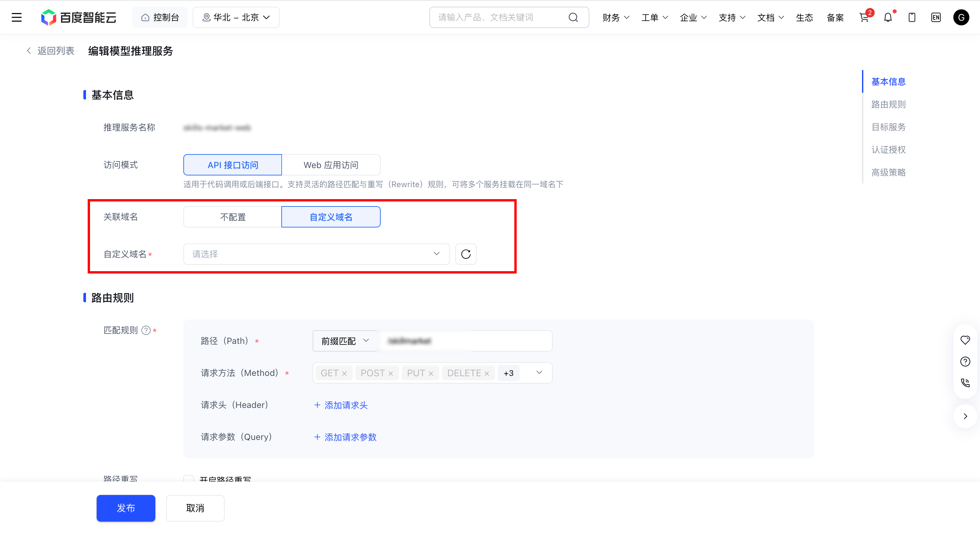The image size is (980, 535).
Task: Open the hamburger main menu
Action: click(16, 18)
